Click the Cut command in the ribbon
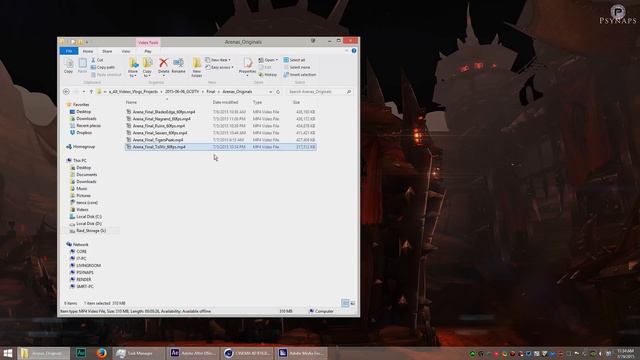Image resolution: width=640 pixels, height=360 pixels. 97,60
